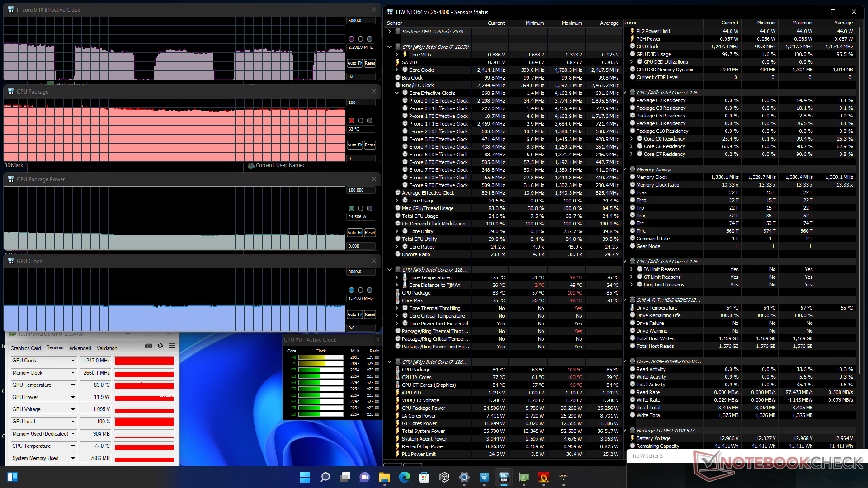868x488 pixels.
Task: Open the GPU Temperature sensor dropdown
Action: [73, 385]
